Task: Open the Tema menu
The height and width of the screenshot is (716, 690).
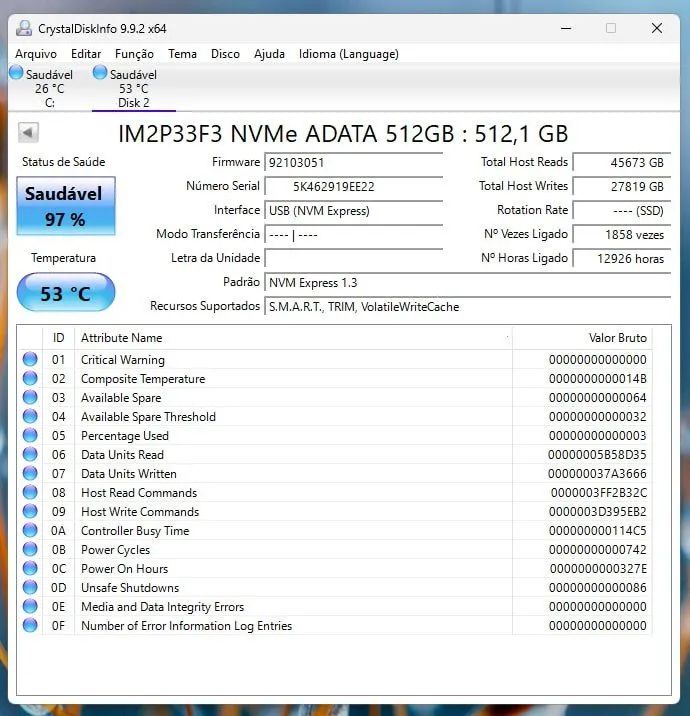Action: point(182,54)
